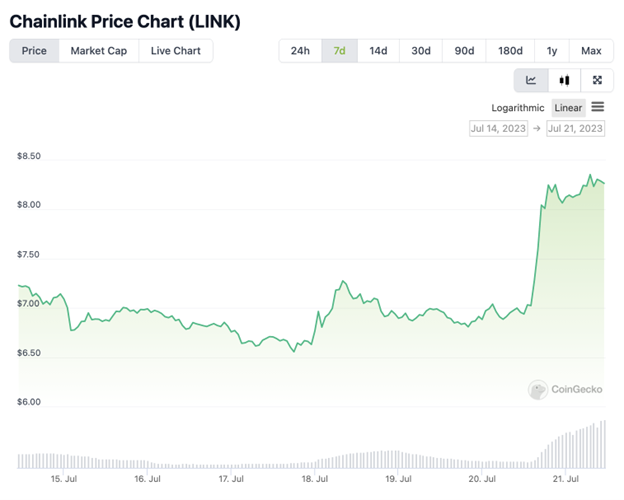The height and width of the screenshot is (500, 624).
Task: Set the chart range to 14d
Action: tap(378, 51)
